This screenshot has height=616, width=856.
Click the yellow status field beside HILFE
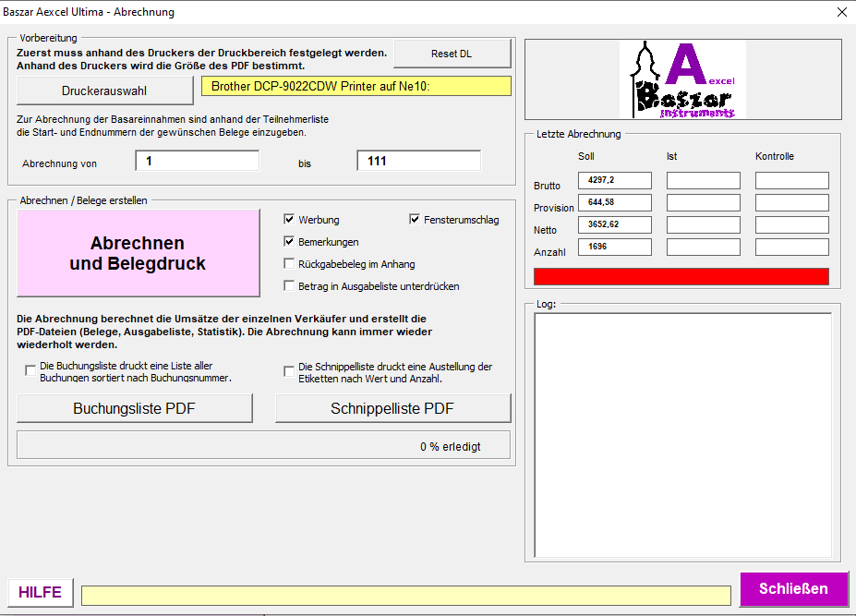tap(406, 596)
